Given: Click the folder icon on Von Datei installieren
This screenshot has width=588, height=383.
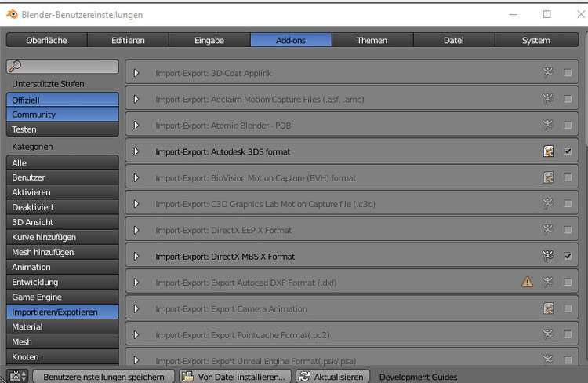Looking at the screenshot, I should click(188, 376).
